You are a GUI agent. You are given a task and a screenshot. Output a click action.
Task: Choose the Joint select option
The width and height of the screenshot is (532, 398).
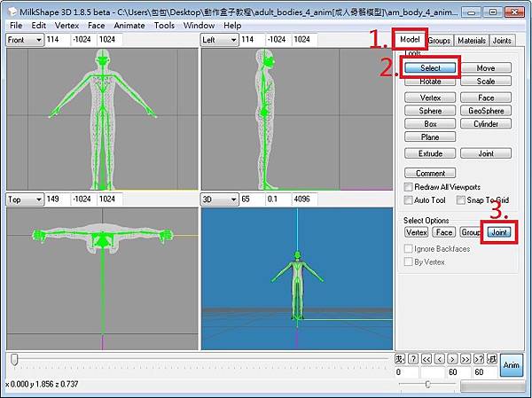coord(498,232)
